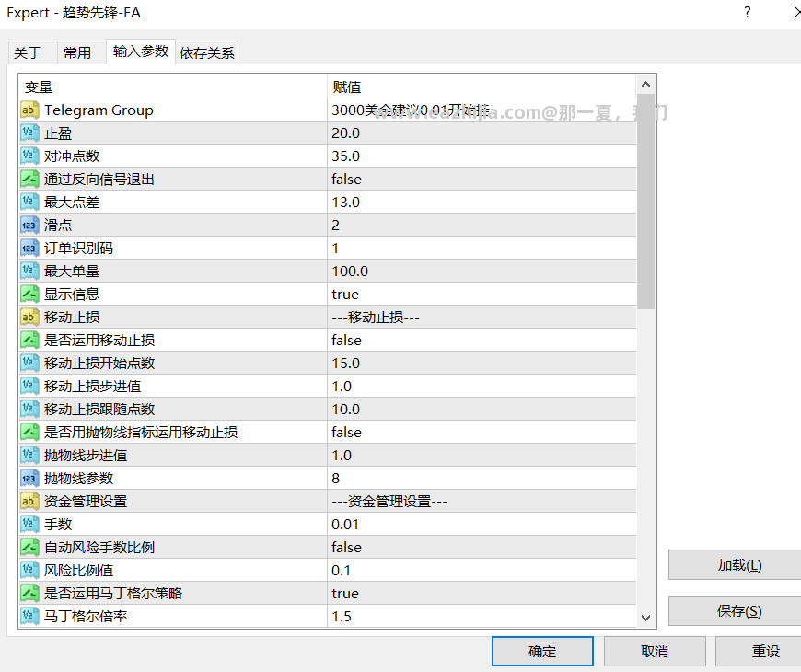Click the icon beside 抛物线步进值
The height and width of the screenshot is (672, 801).
point(29,456)
